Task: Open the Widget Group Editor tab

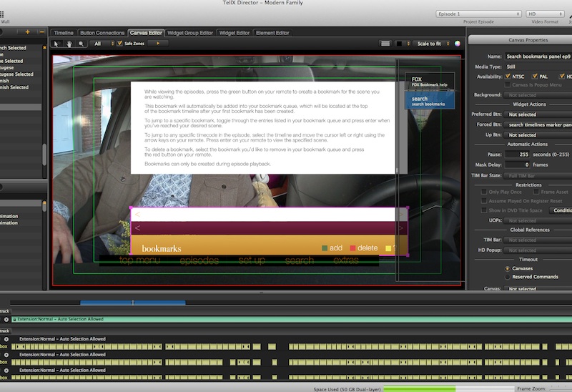Action: point(190,32)
